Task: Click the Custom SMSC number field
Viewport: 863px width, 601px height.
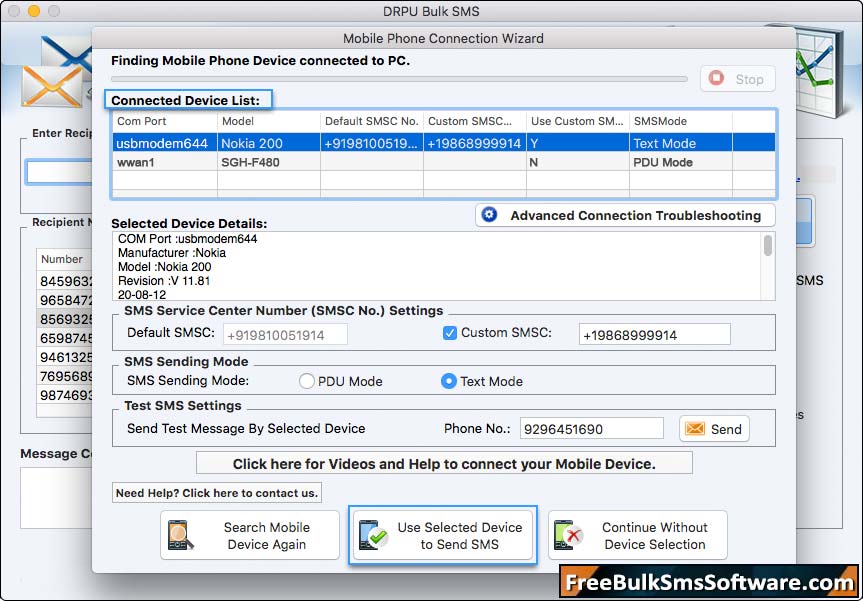Action: coord(654,335)
